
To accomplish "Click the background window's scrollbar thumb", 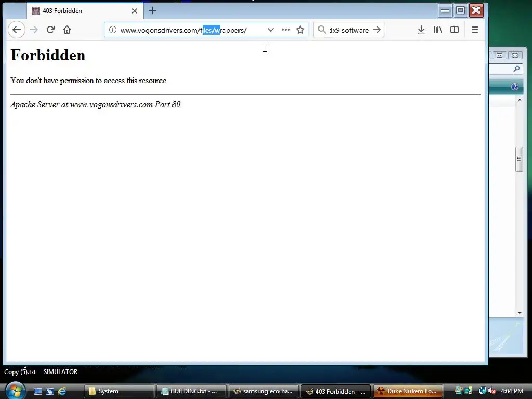I will click(x=519, y=159).
